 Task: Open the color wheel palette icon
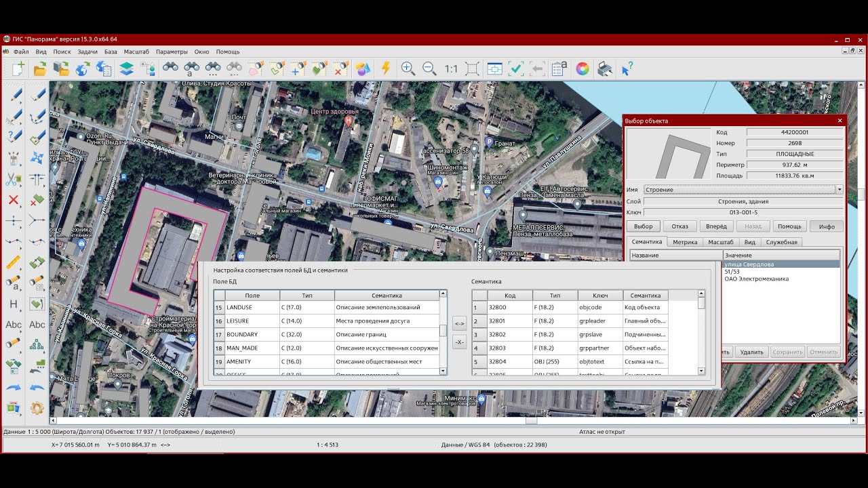tap(582, 68)
